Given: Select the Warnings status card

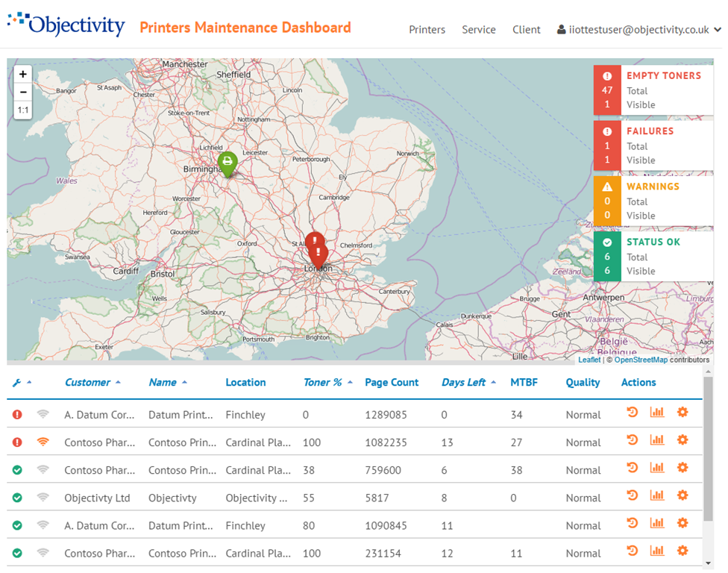Looking at the screenshot, I should pos(653,201).
